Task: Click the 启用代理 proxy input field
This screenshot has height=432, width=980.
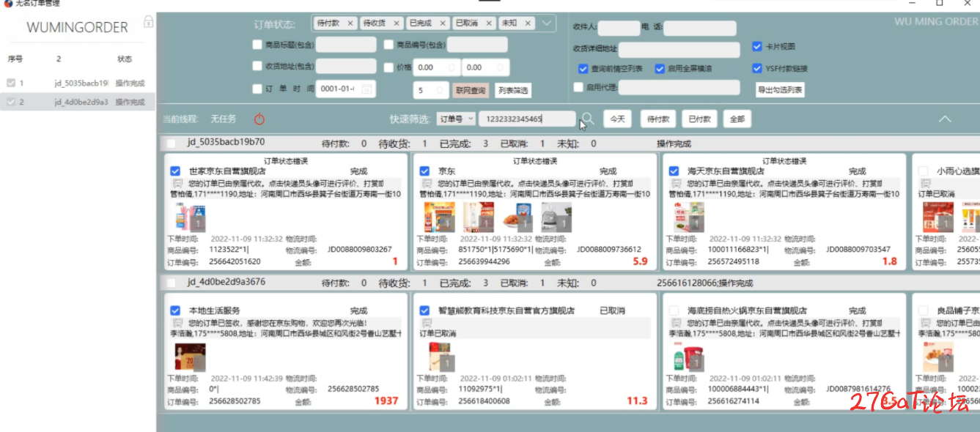Action: pos(679,88)
